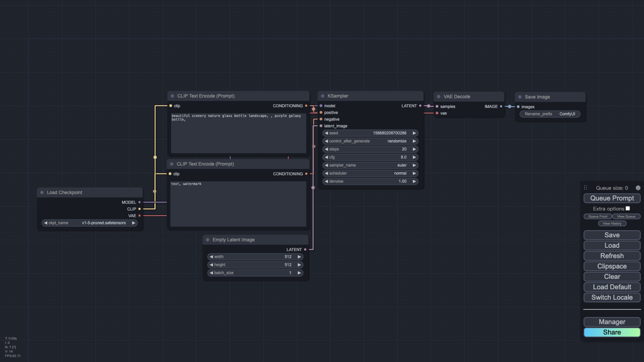The image size is (644, 362).
Task: Expand steps increment arrow in KSampler
Action: point(413,149)
